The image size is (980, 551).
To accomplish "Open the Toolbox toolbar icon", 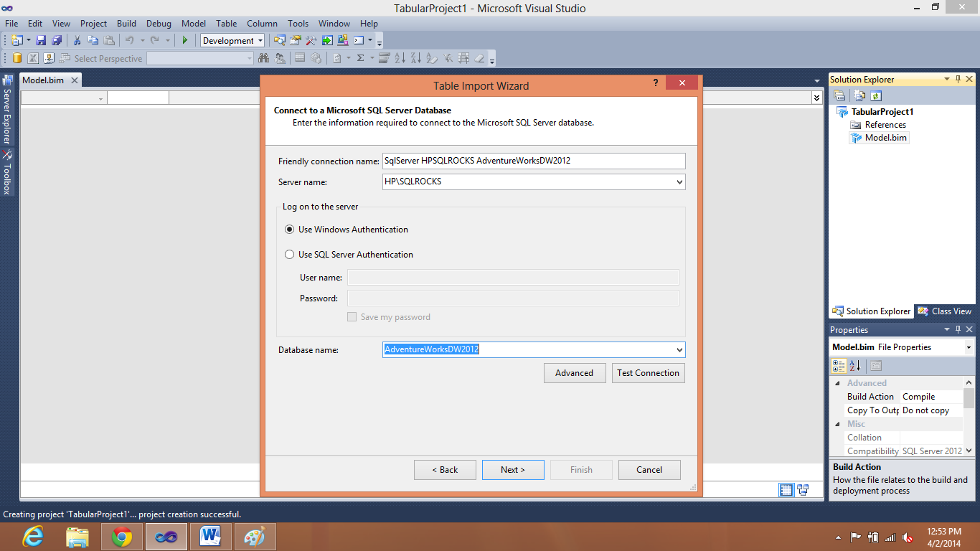I will tap(311, 40).
